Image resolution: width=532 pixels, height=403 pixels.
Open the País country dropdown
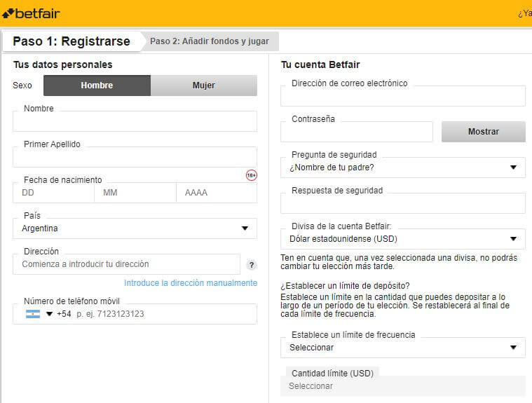click(135, 228)
